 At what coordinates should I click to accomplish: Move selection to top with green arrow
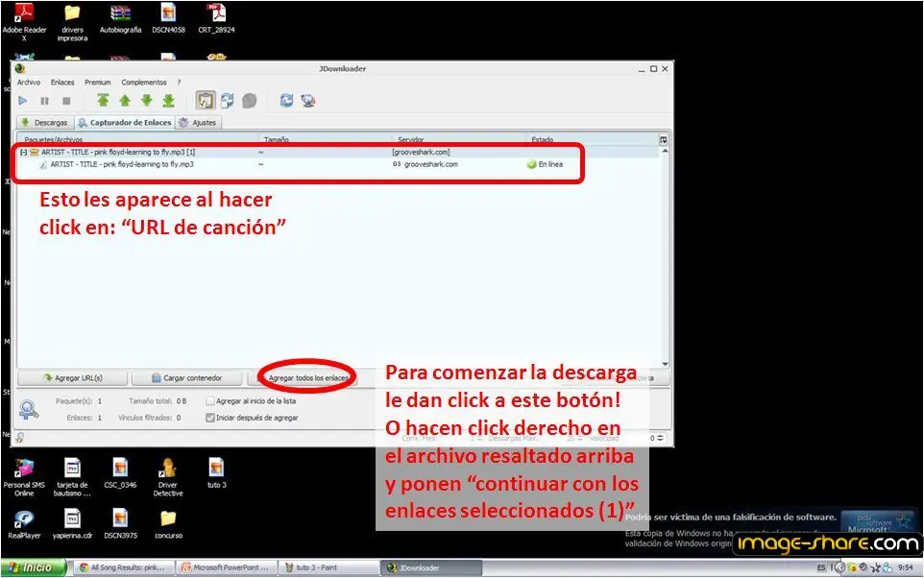click(103, 100)
